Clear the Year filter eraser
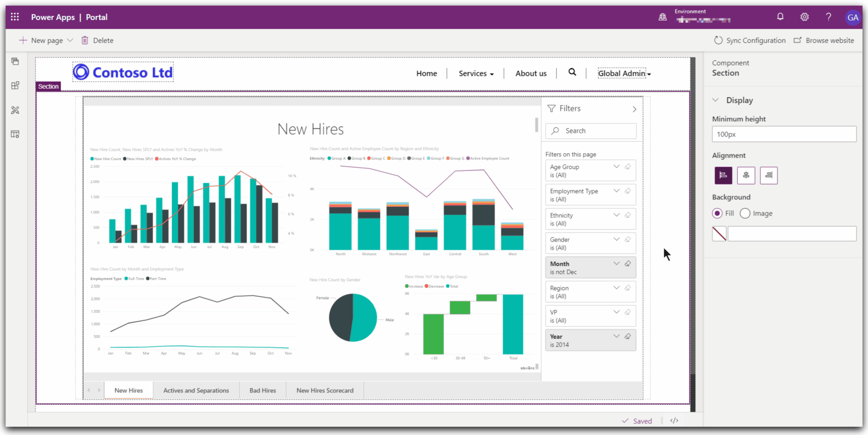Viewport: 868px width, 435px height. [x=628, y=336]
